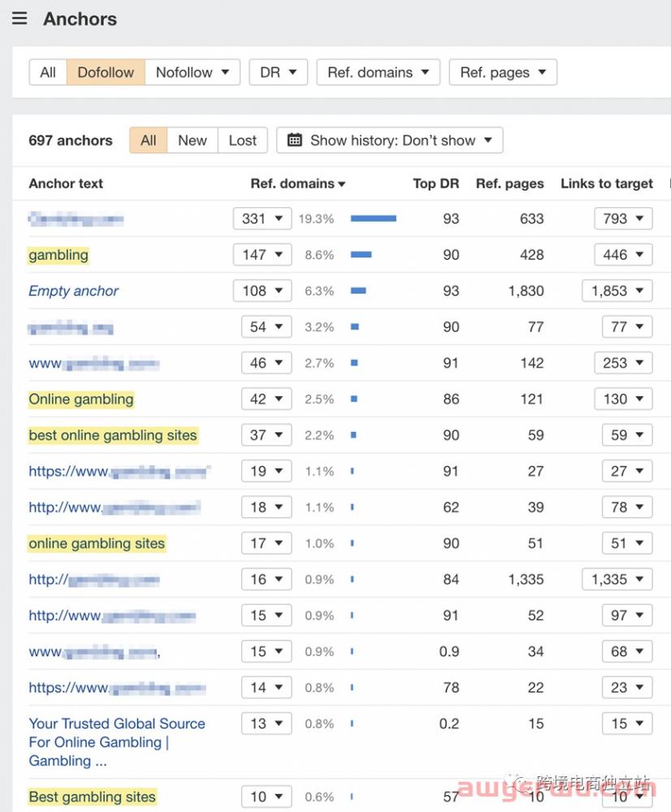
Task: Click the 1,830 ref. pages value
Action: pyautogui.click(x=526, y=291)
